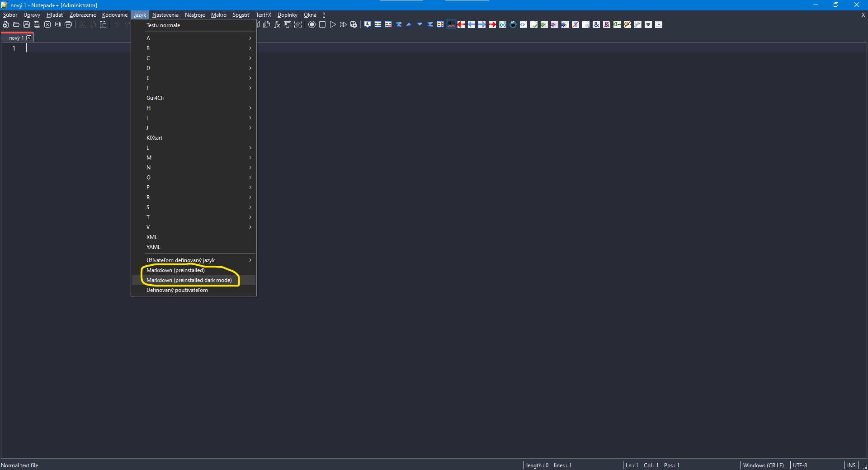Click the wrench settings plugin icon
This screenshot has height=470, width=868.
pyautogui.click(x=637, y=25)
